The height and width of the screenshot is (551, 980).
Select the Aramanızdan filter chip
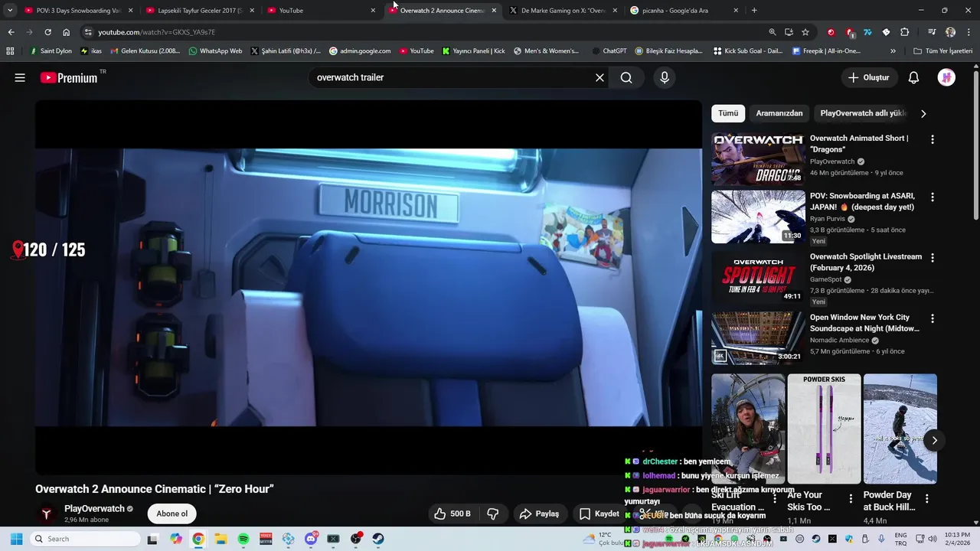click(x=779, y=113)
